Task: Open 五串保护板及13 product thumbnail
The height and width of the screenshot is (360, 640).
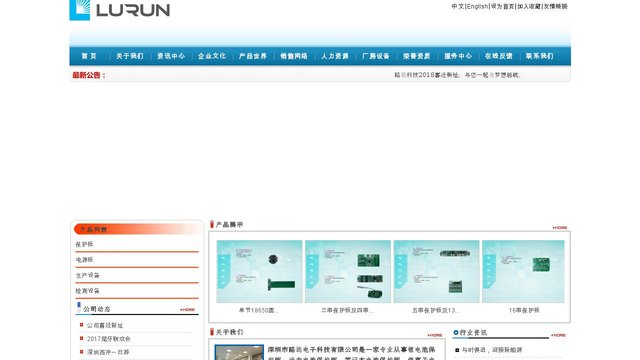Action: point(436,271)
